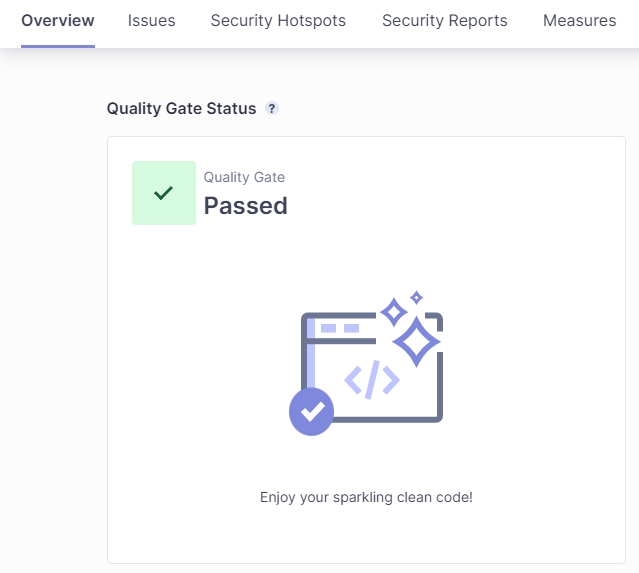Click the smallest sparkle at the top

pyautogui.click(x=416, y=297)
